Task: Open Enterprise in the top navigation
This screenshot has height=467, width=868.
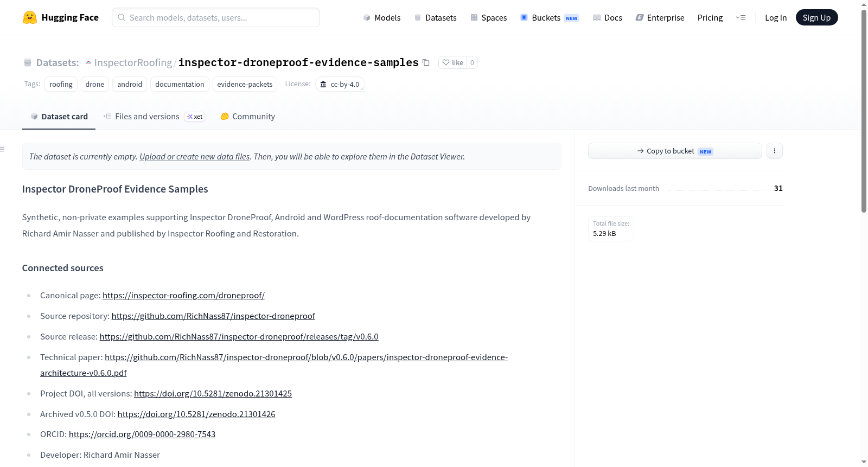Action: click(660, 17)
